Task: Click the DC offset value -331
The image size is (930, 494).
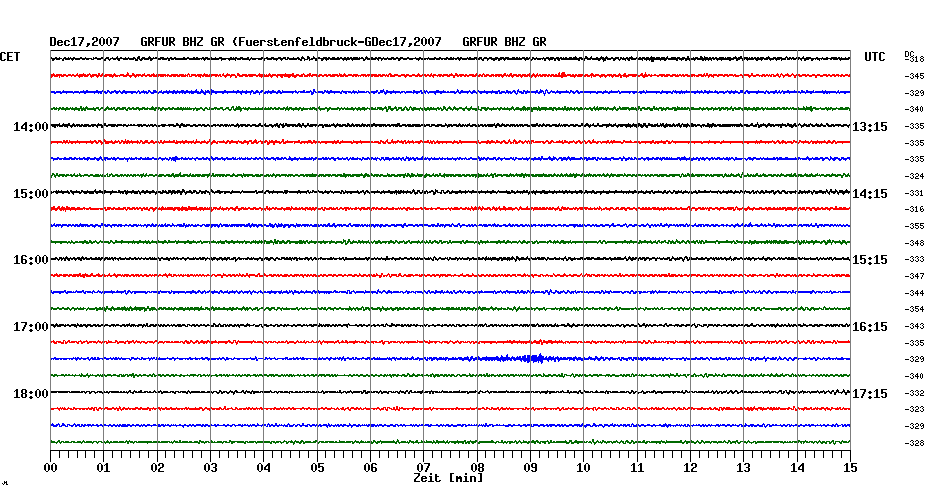Action: pyautogui.click(x=914, y=193)
